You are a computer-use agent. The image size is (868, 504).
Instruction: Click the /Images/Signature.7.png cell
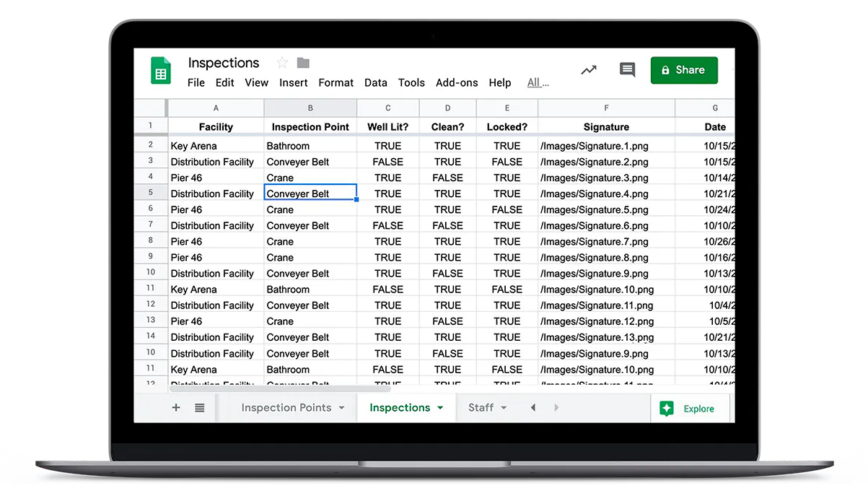[606, 241]
